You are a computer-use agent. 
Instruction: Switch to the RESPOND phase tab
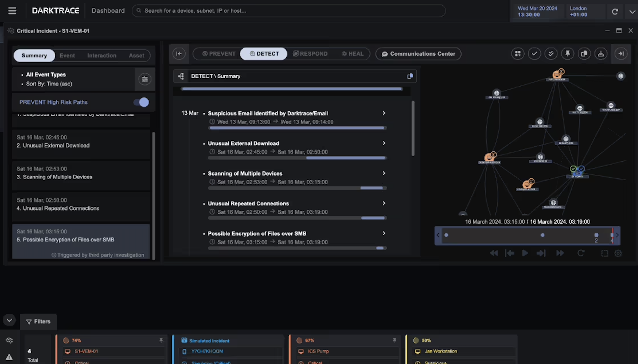coord(313,54)
